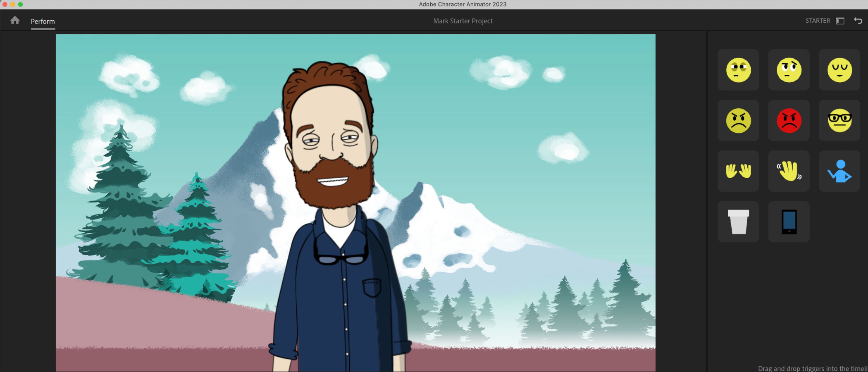This screenshot has width=868, height=372.
Task: Toggle the glasses face trigger
Action: coord(839,121)
